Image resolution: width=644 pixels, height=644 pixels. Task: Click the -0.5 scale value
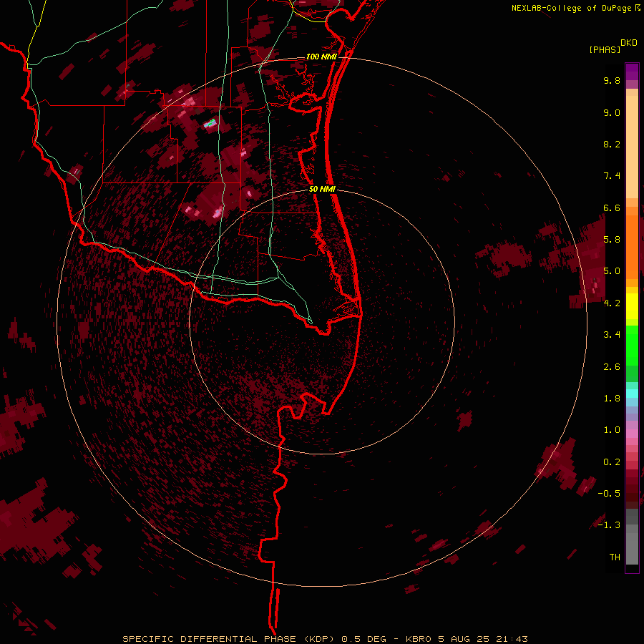[x=609, y=494]
